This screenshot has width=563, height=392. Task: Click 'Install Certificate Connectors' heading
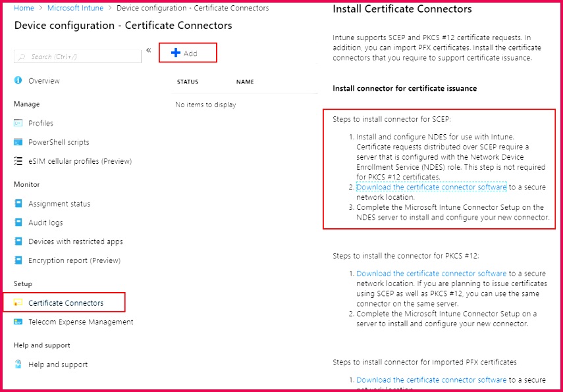click(402, 9)
